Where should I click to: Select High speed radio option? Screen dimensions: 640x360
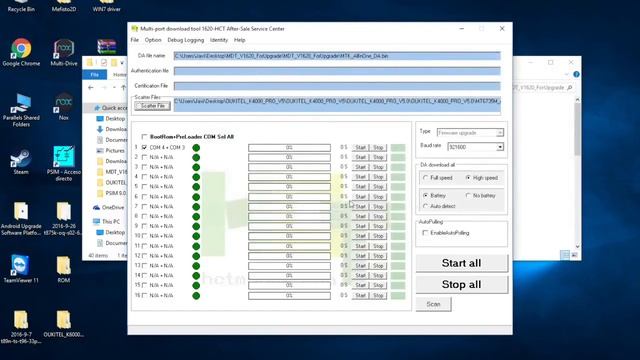click(468, 178)
